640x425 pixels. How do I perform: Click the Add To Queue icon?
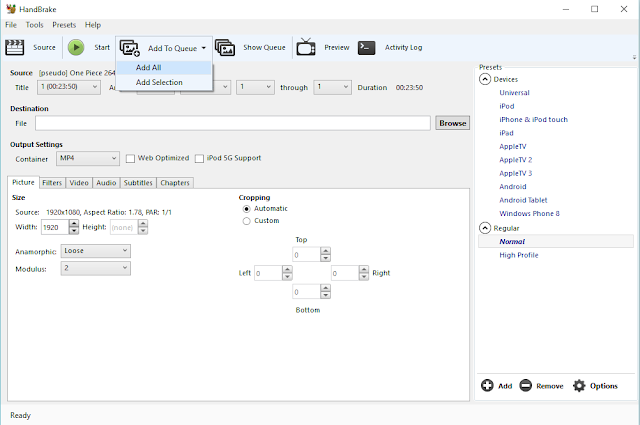click(129, 48)
